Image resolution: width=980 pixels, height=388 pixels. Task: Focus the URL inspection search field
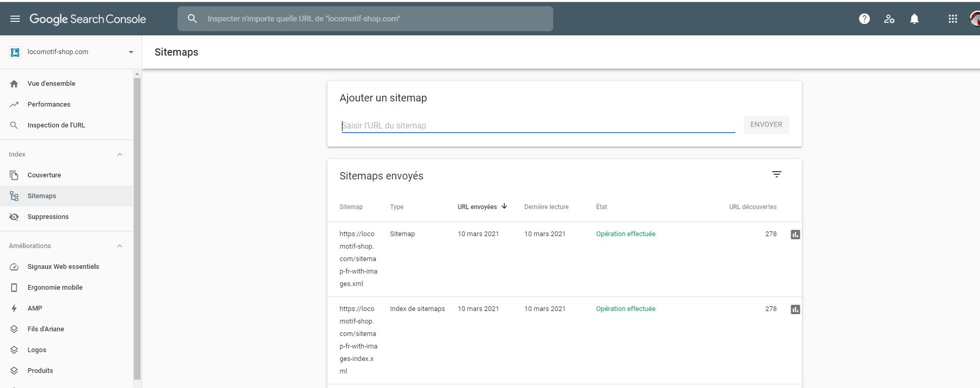pos(365,19)
